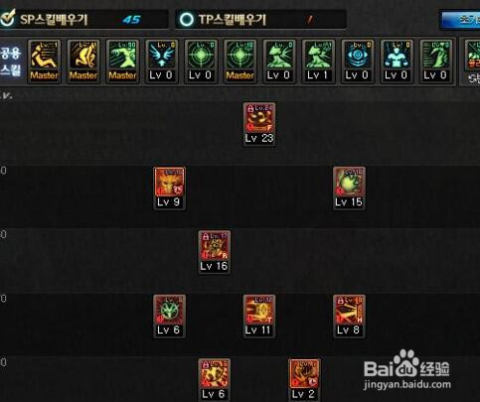
Task: Click the blue winged Lv 0 common skill
Action: pyautogui.click(x=162, y=61)
